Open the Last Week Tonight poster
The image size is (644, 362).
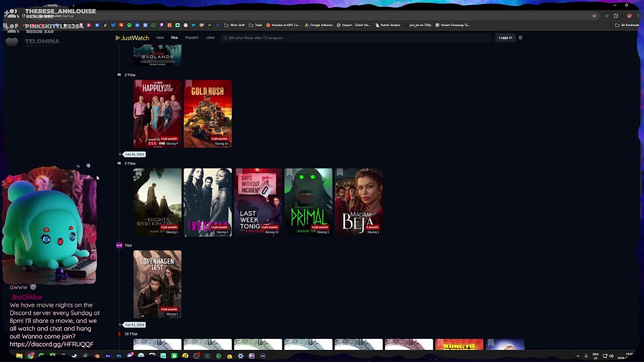258,202
